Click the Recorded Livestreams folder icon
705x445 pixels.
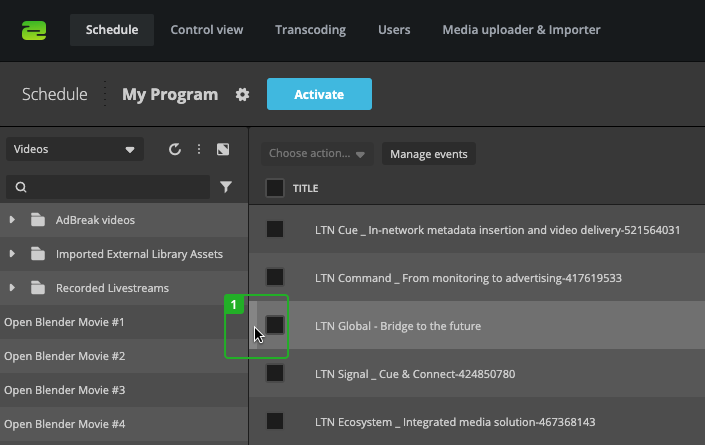39,288
